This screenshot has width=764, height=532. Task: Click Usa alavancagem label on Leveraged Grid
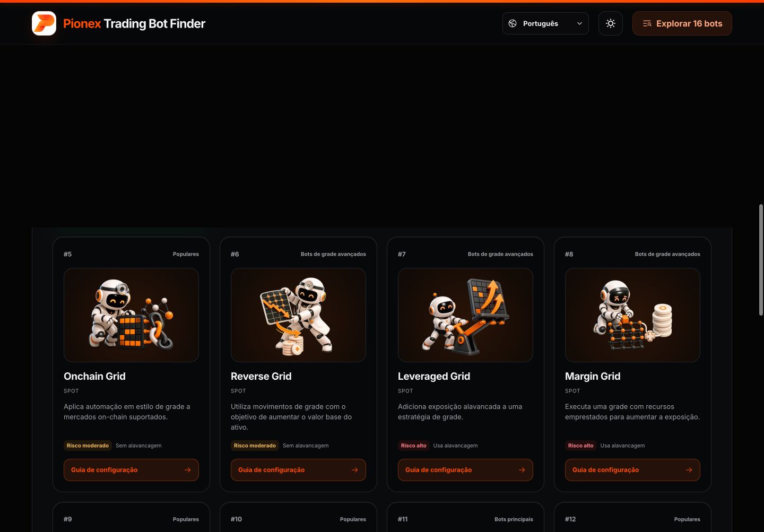point(455,446)
